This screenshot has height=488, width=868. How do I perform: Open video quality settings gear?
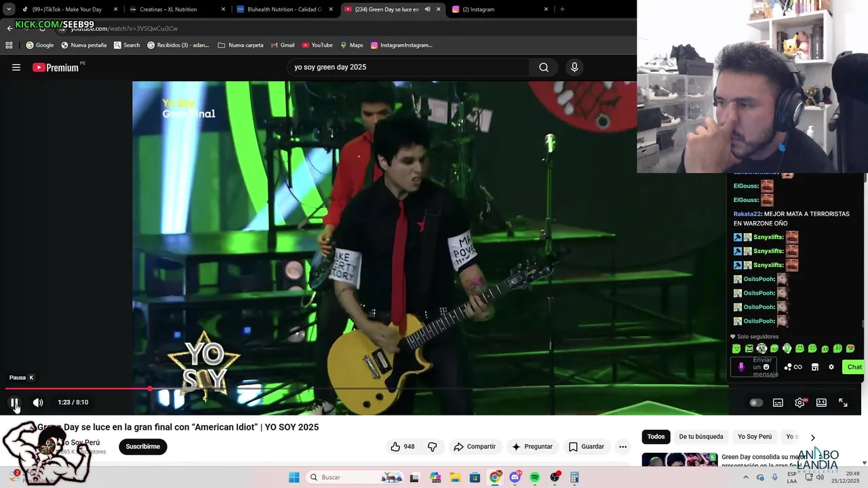tap(800, 403)
